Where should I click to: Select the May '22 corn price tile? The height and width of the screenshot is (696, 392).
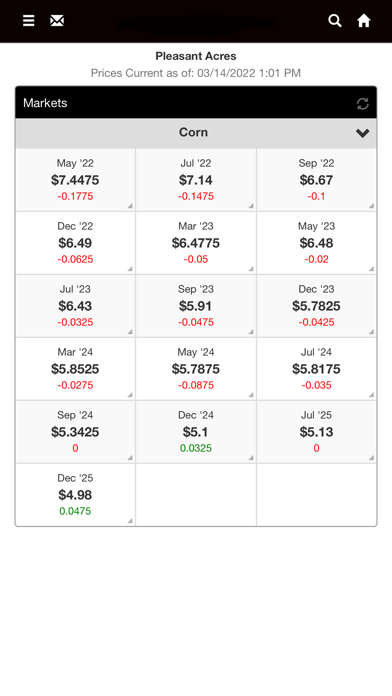tap(75, 180)
